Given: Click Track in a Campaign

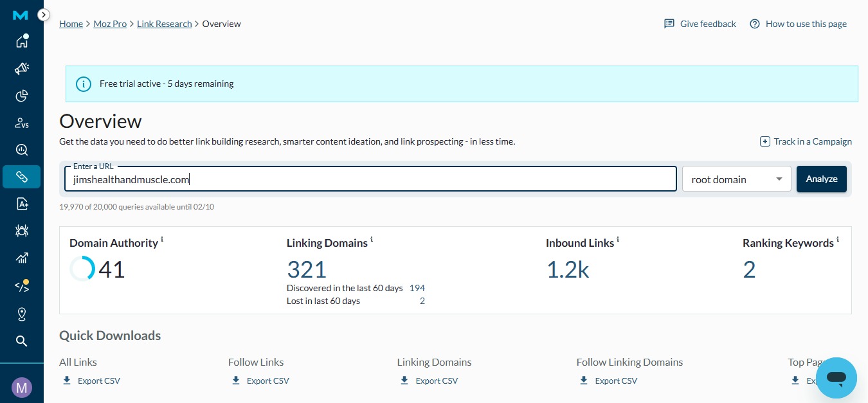Looking at the screenshot, I should coord(806,141).
